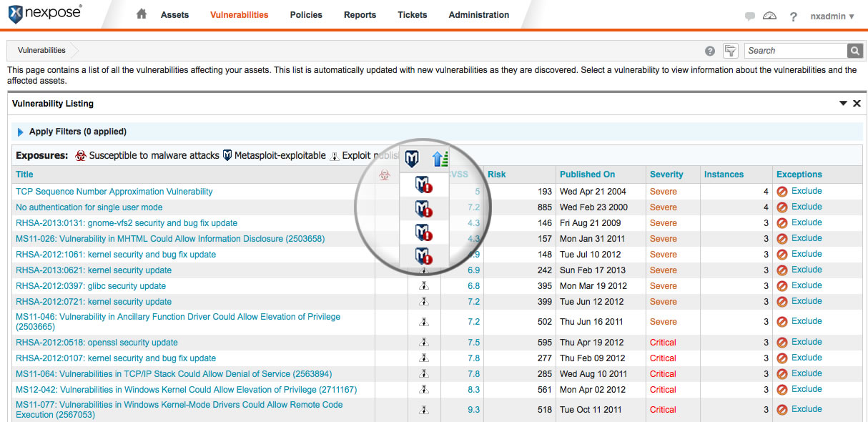This screenshot has width=868, height=422.
Task: Exclude the RHSA-2012:0518 openssl security update
Action: click(800, 342)
